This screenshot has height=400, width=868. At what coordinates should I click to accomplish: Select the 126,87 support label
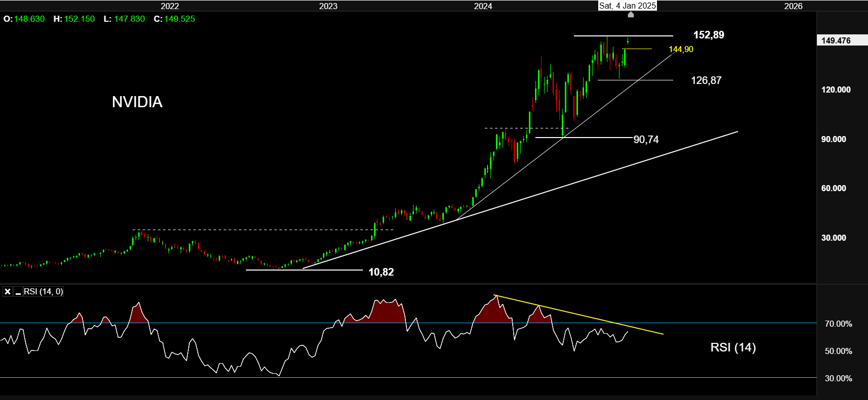[707, 80]
